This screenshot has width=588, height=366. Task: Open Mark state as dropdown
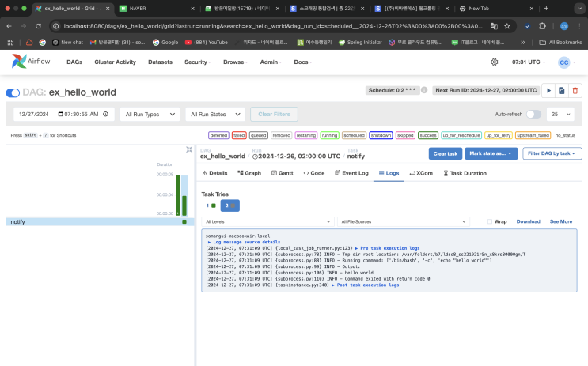(491, 153)
